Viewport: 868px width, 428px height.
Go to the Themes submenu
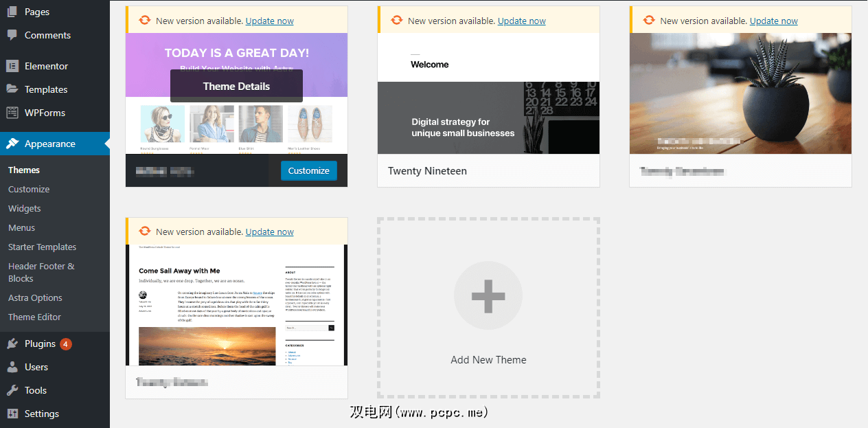(x=24, y=170)
